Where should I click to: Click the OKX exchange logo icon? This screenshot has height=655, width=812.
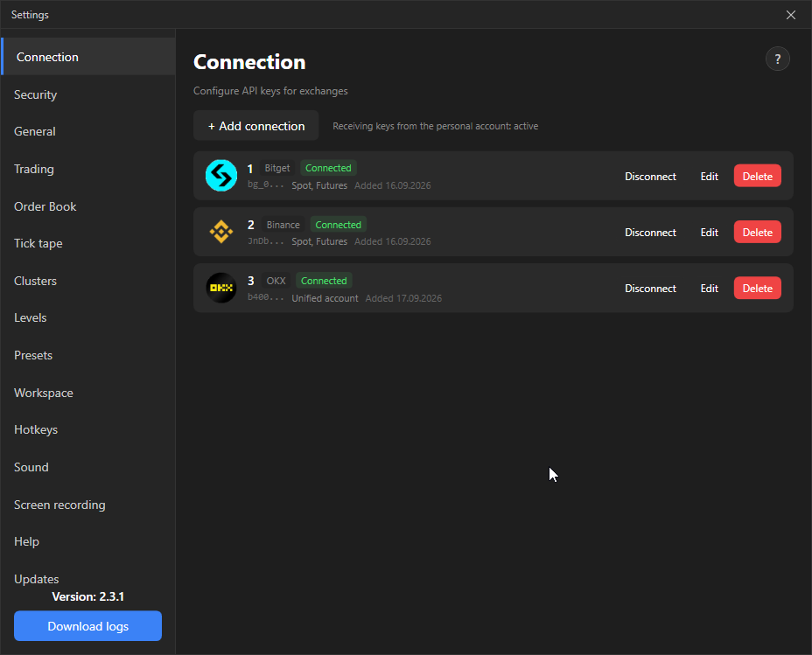[221, 288]
